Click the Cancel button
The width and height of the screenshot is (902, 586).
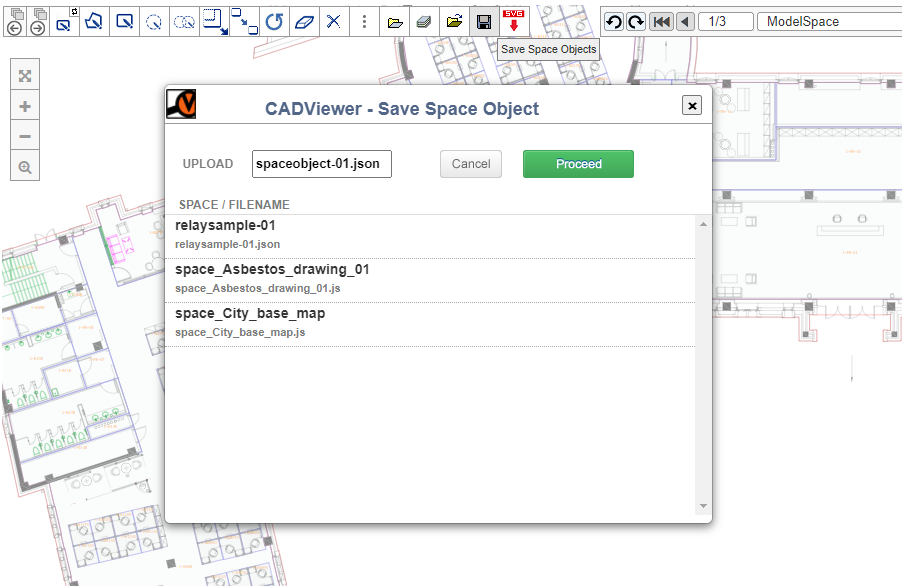pos(471,164)
